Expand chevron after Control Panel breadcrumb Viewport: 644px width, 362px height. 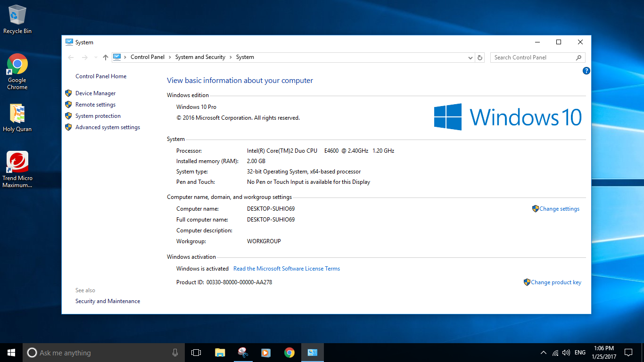(170, 57)
